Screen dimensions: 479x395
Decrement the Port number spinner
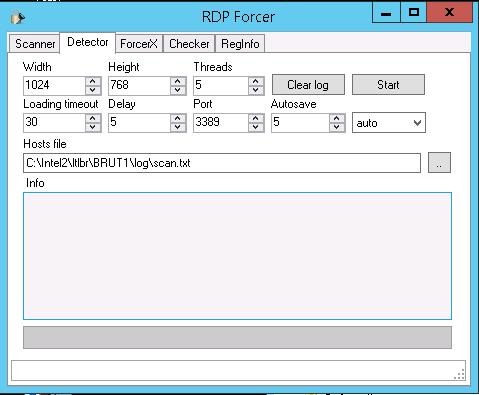coord(256,127)
